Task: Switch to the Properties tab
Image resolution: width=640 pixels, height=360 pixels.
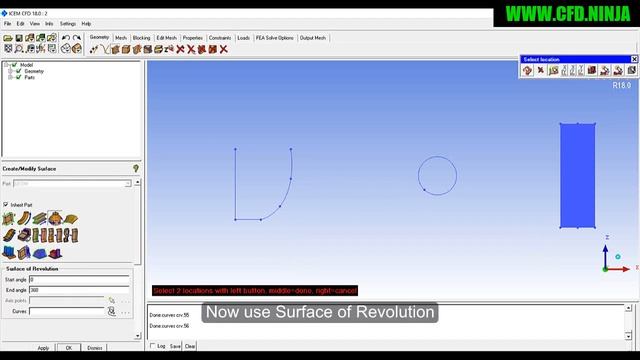Action: pyautogui.click(x=193, y=38)
